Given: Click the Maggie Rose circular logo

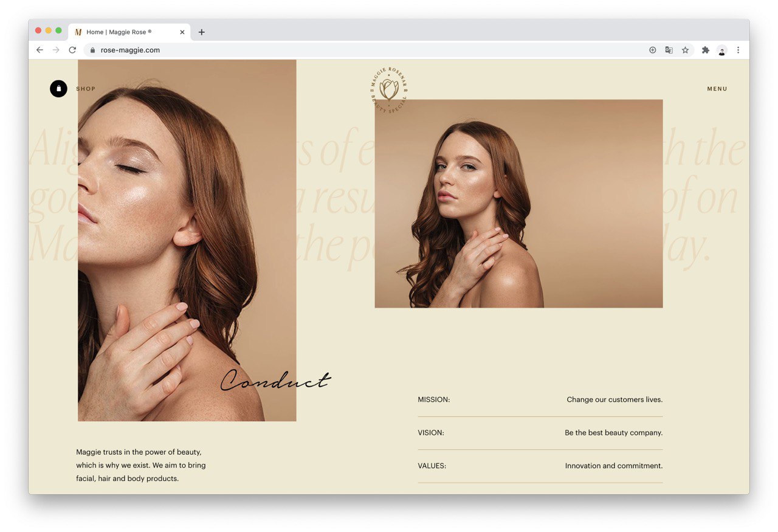Looking at the screenshot, I should 389,91.
